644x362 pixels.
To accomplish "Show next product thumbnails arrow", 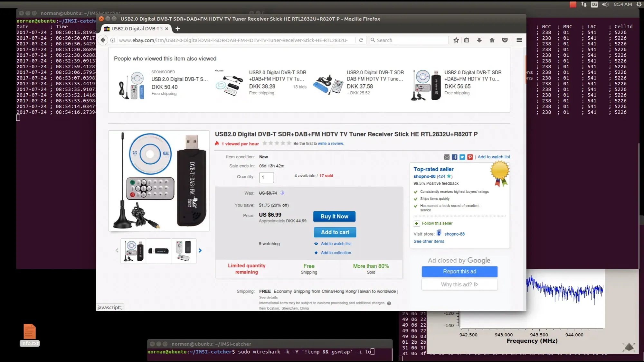I will coord(200,250).
